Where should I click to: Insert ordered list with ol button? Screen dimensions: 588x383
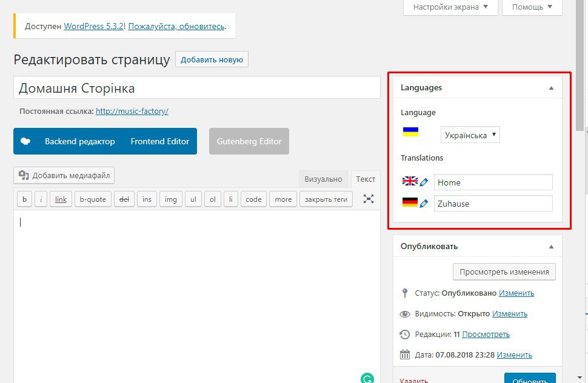(x=213, y=199)
